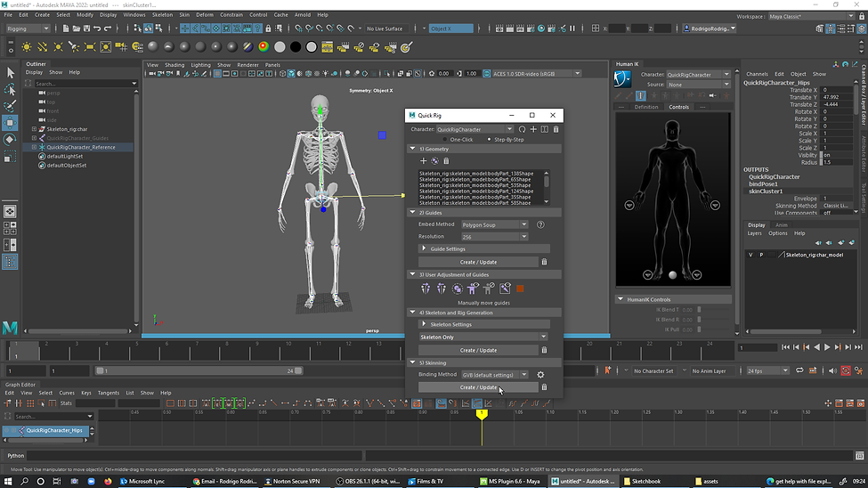Image resolution: width=868 pixels, height=488 pixels.
Task: Adjust the IK Pull slider
Action: (699, 329)
